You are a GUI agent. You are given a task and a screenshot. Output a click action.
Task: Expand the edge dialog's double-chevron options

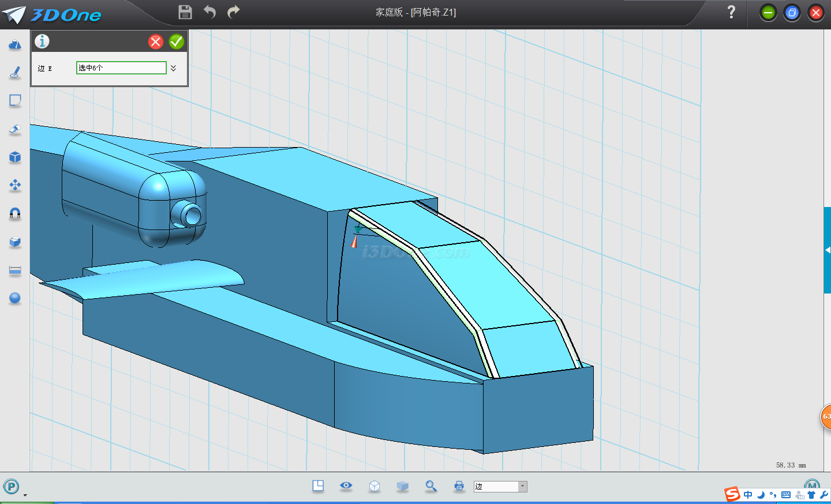(173, 68)
